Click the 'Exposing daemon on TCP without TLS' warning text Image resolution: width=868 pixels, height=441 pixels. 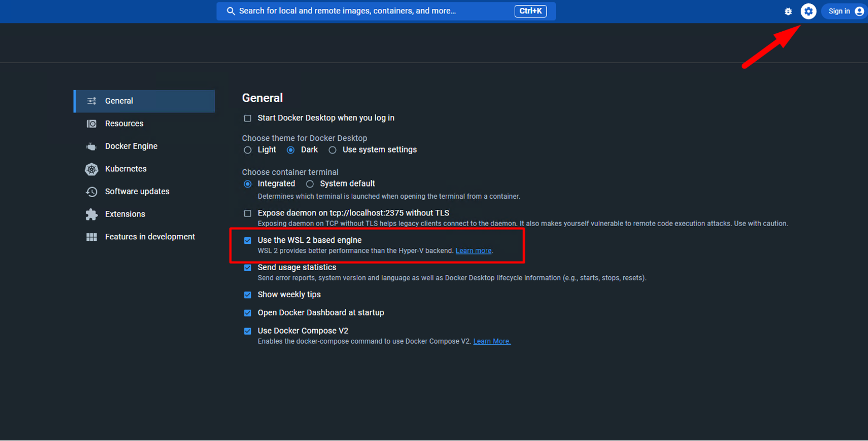pyautogui.click(x=523, y=224)
